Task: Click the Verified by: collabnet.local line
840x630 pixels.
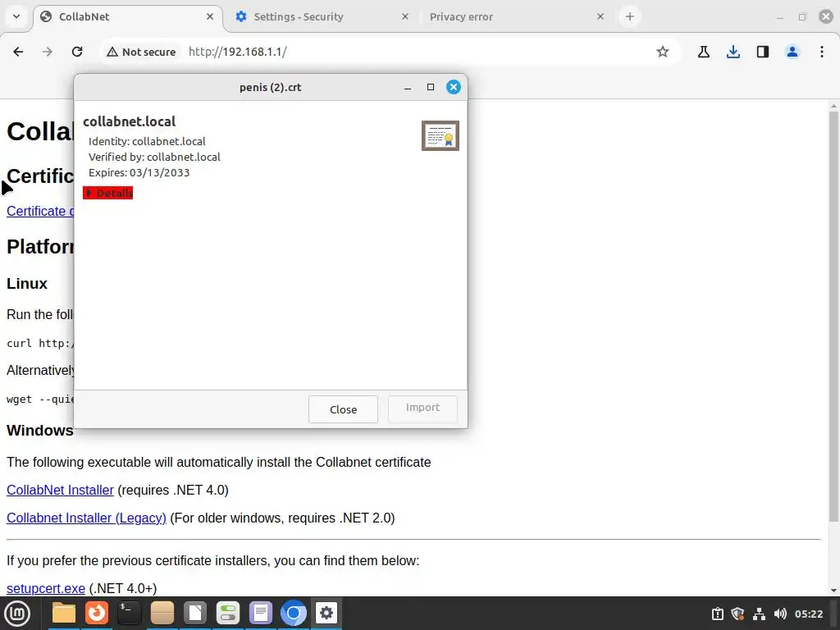Action: pyautogui.click(x=154, y=157)
